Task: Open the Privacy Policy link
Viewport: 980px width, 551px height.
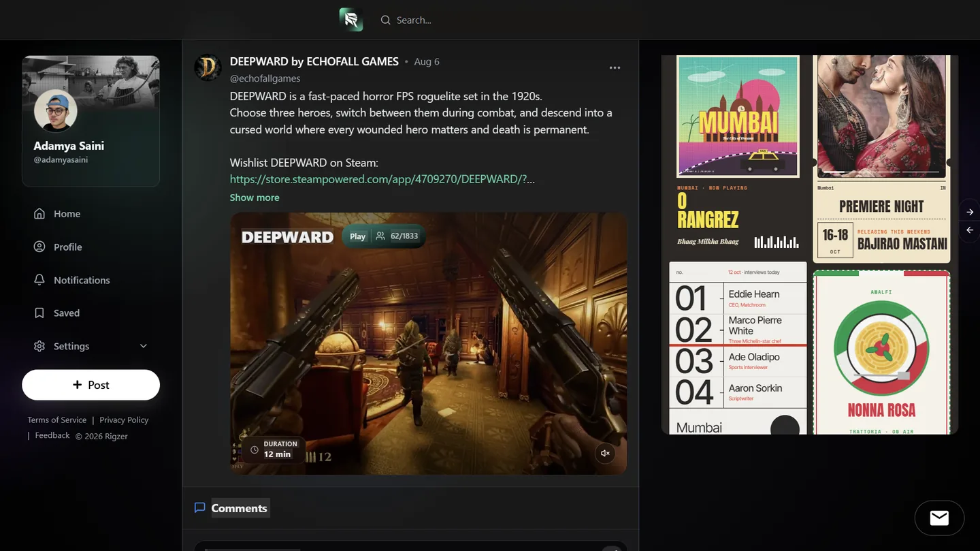Action: pos(124,420)
